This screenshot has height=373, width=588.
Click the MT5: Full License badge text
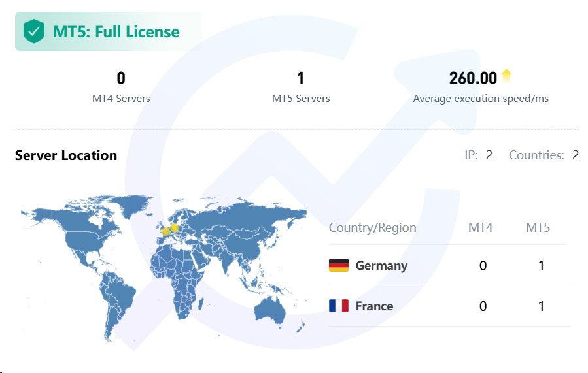(x=116, y=31)
